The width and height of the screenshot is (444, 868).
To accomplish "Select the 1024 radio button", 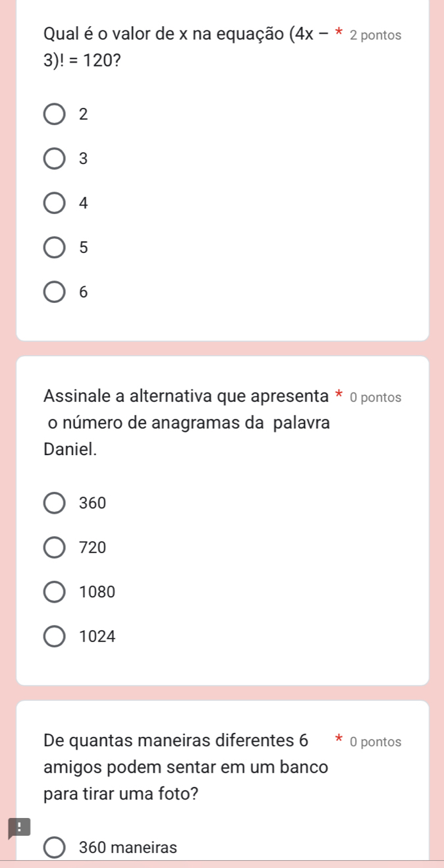I will pyautogui.click(x=55, y=637).
